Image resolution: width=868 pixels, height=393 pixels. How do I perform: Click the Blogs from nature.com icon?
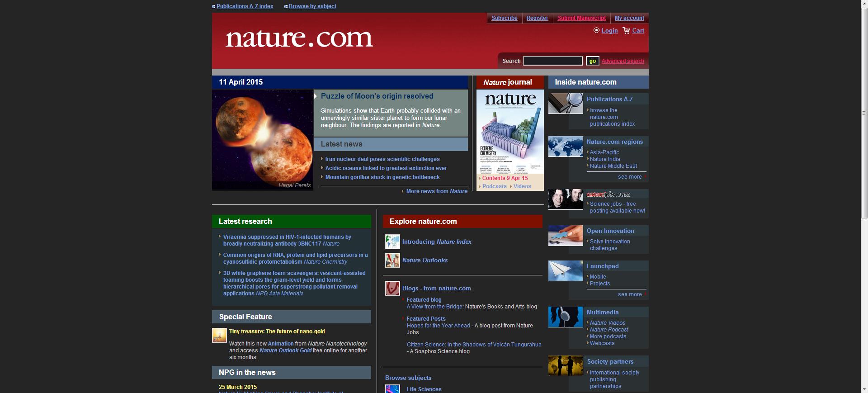[392, 288]
